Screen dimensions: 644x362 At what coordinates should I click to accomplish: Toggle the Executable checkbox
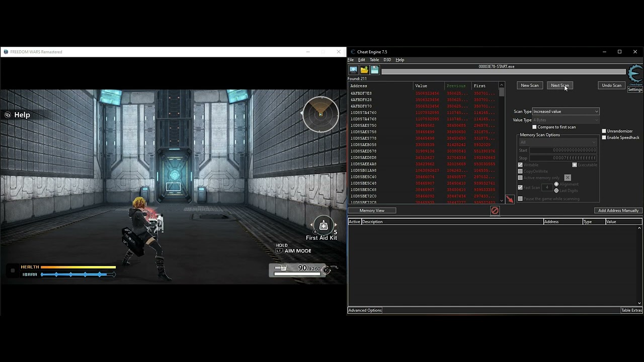(x=575, y=165)
